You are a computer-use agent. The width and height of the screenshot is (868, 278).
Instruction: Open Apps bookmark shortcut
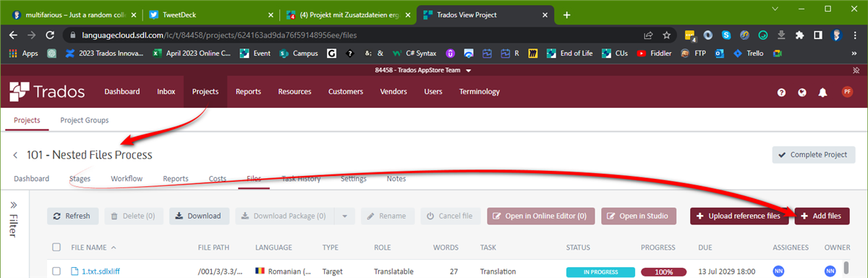23,53
